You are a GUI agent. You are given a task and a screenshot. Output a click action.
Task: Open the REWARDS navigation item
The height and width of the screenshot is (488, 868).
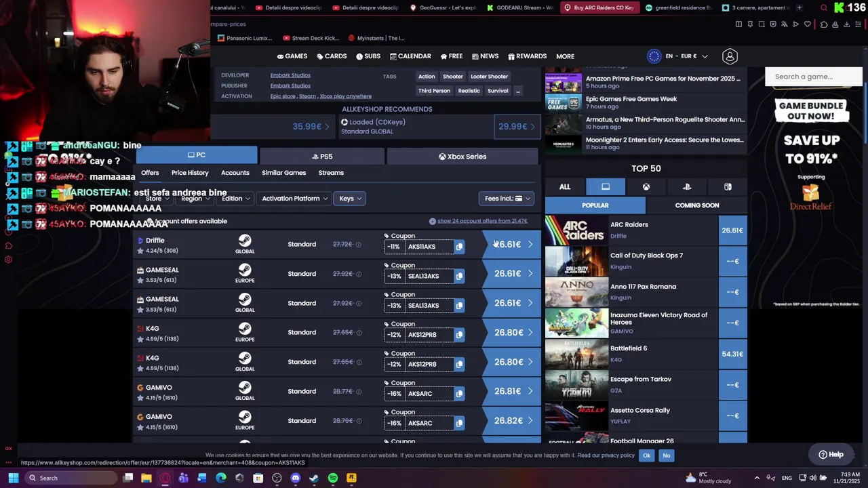[527, 56]
